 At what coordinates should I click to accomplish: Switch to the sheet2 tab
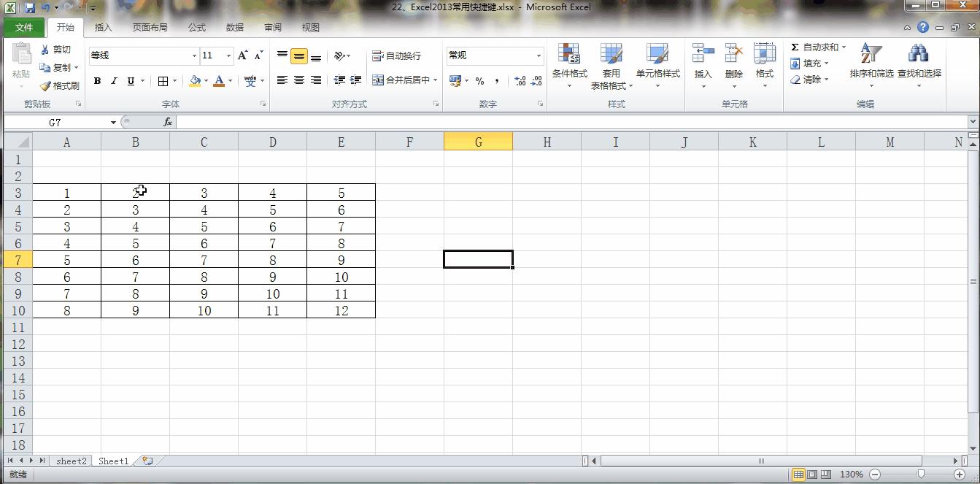70,461
